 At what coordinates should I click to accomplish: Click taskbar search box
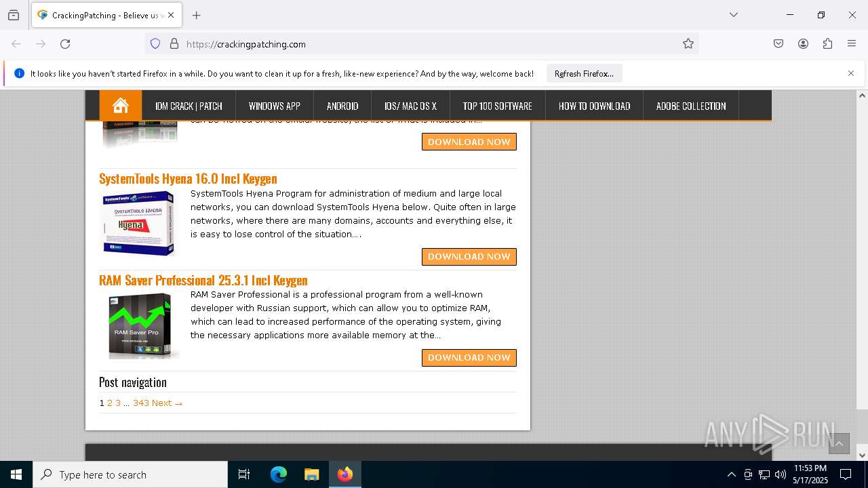130,474
